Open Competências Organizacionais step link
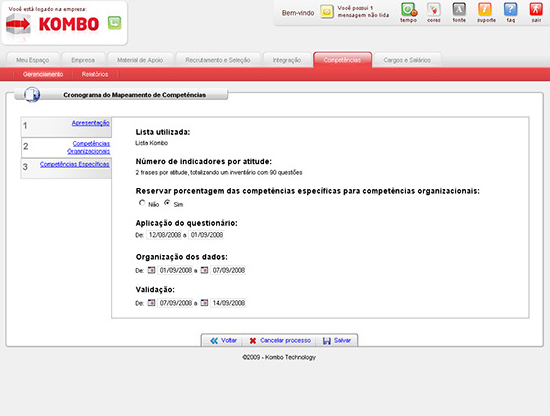The height and width of the screenshot is (416, 550). [x=88, y=147]
